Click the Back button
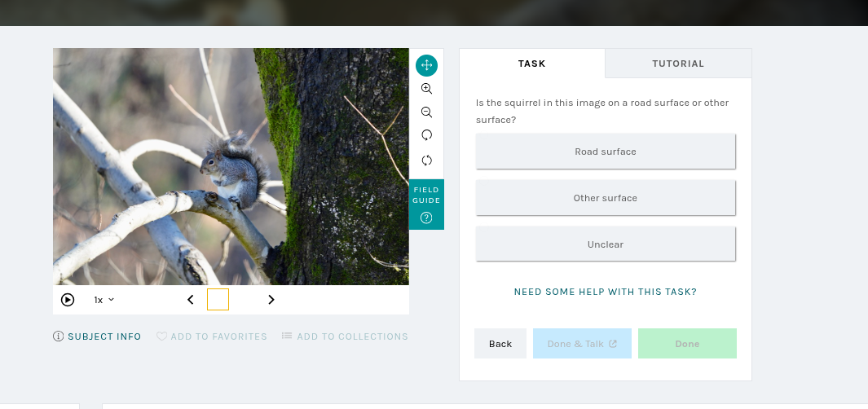The width and height of the screenshot is (868, 409). tap(500, 344)
